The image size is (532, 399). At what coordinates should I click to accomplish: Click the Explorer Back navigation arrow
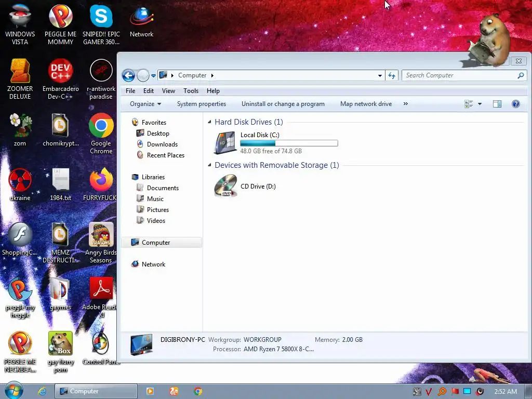click(x=128, y=75)
